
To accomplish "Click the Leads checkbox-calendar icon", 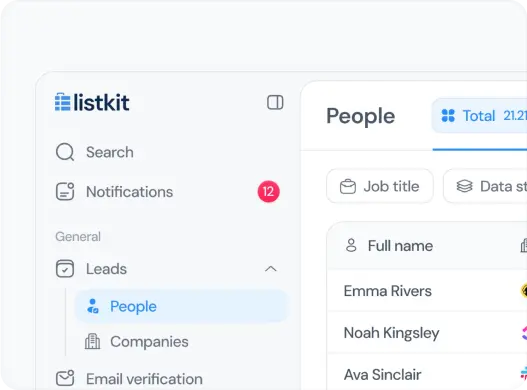I will pos(65,269).
